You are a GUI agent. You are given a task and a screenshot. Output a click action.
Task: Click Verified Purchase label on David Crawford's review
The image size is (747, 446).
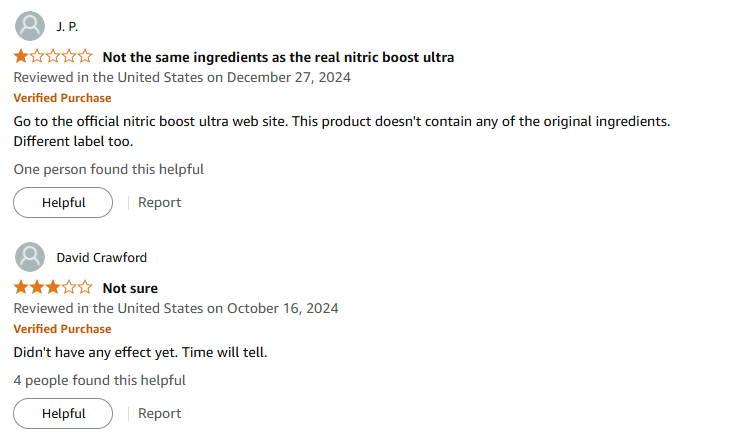click(x=62, y=329)
